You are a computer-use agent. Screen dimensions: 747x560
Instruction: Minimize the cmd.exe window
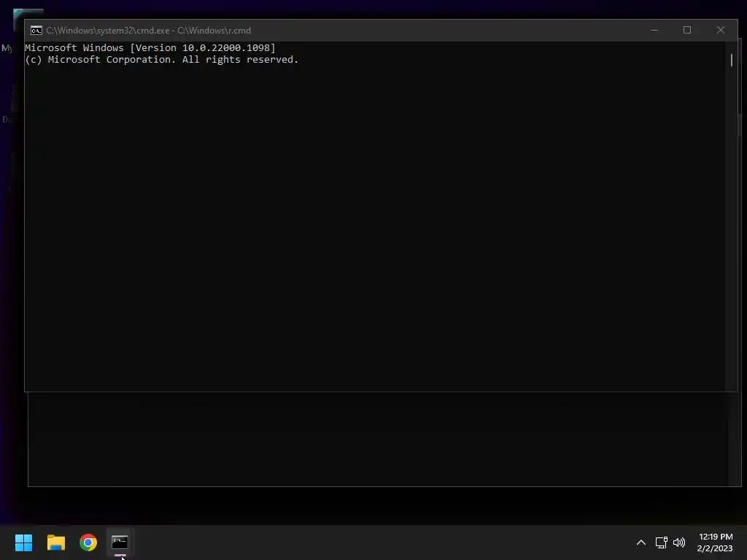(654, 30)
